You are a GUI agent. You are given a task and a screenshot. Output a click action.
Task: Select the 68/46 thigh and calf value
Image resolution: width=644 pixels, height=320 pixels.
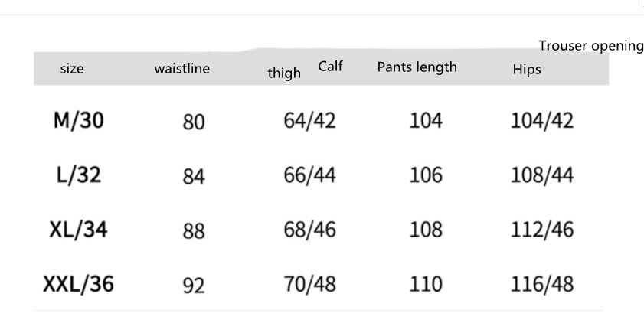pyautogui.click(x=309, y=230)
